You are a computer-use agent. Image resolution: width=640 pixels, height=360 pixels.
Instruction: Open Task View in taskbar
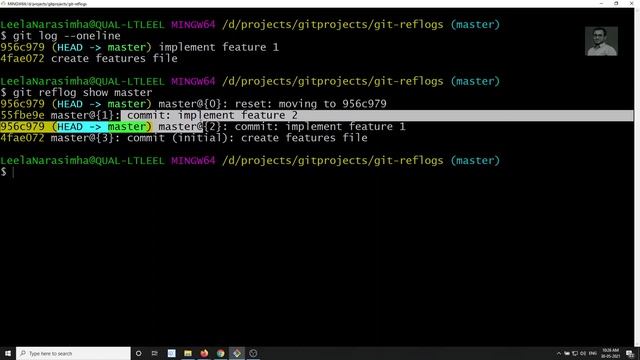[155, 353]
